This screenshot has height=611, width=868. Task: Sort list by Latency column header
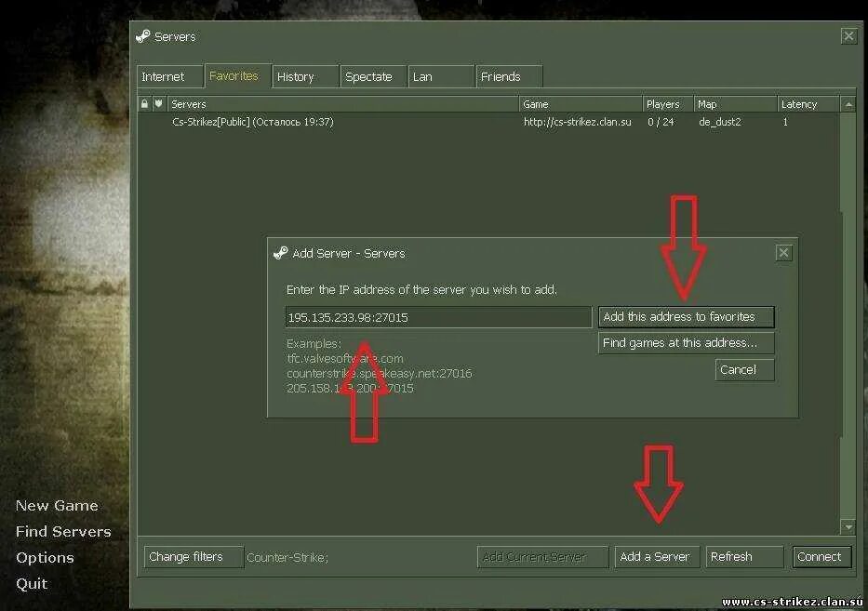click(808, 104)
